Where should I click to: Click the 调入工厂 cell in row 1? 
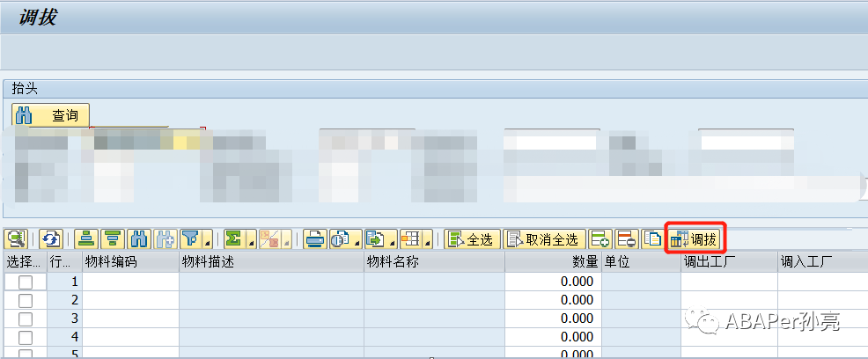point(822,282)
